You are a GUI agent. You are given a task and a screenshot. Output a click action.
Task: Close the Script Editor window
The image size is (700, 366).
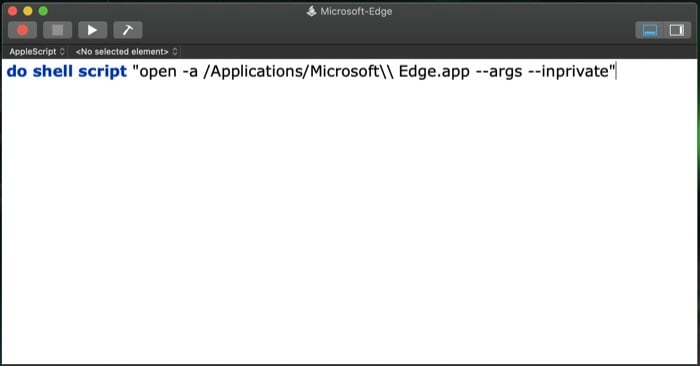click(12, 11)
